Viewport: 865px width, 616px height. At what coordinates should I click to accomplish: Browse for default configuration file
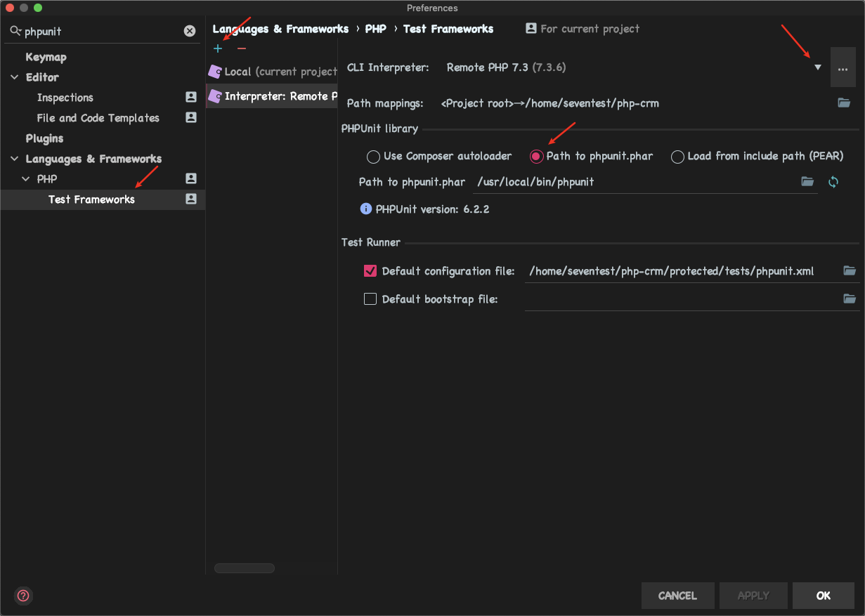click(x=850, y=271)
